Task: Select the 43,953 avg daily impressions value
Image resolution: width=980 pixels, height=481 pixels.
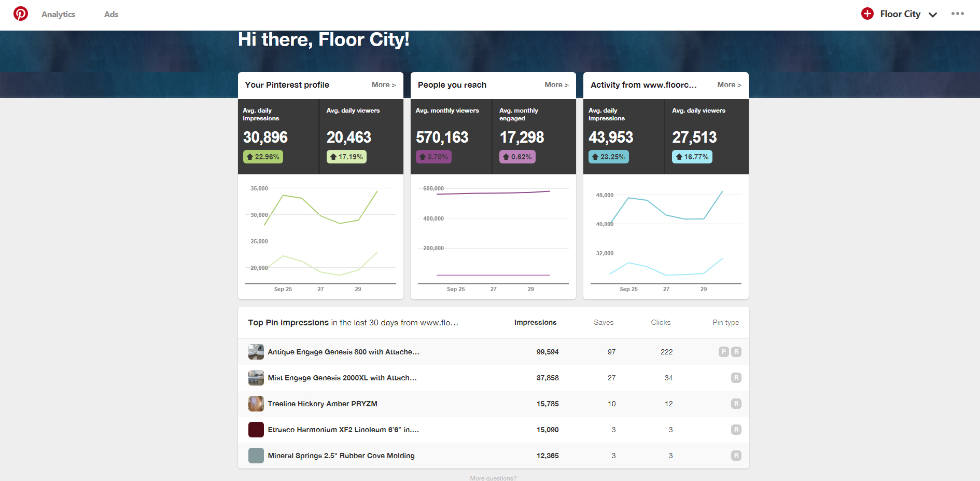Action: click(x=611, y=138)
